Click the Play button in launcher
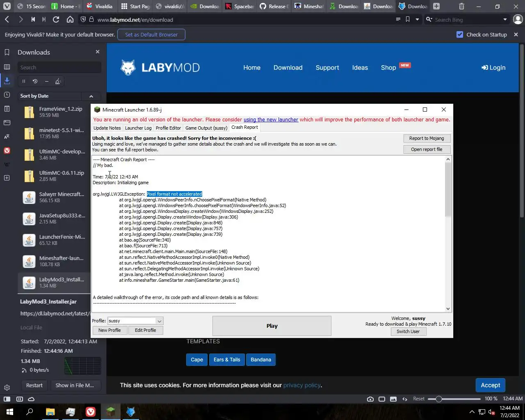This screenshot has height=420, width=525. coord(272,326)
